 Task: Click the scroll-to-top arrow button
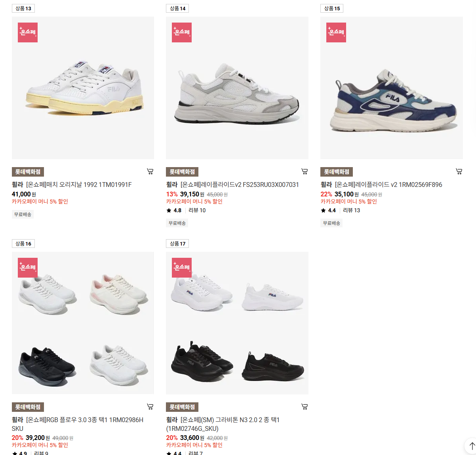coord(470,446)
